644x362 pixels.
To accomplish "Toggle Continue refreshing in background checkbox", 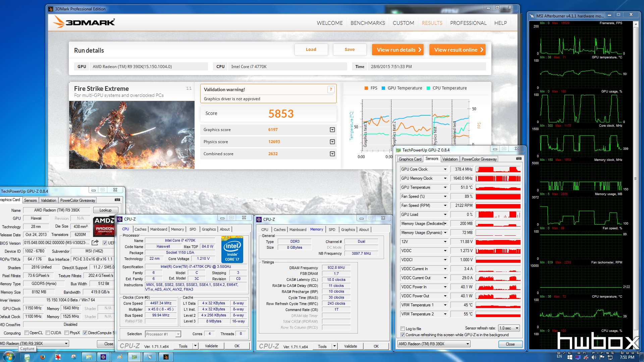I will point(402,335).
